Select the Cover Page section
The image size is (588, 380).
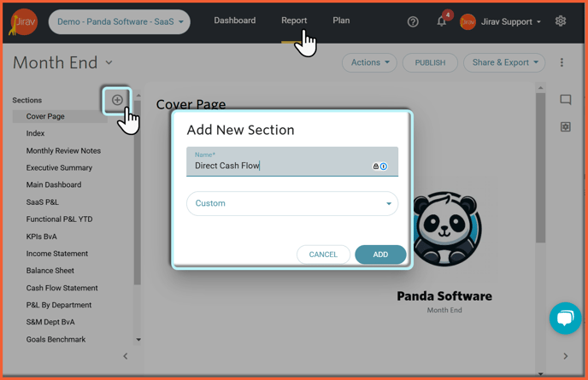coord(60,116)
